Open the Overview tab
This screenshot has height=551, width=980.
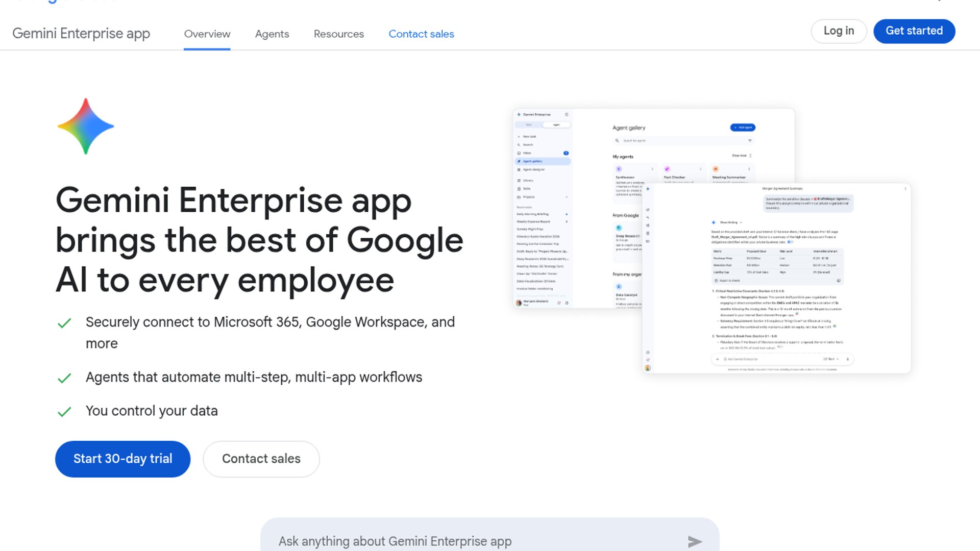(207, 34)
